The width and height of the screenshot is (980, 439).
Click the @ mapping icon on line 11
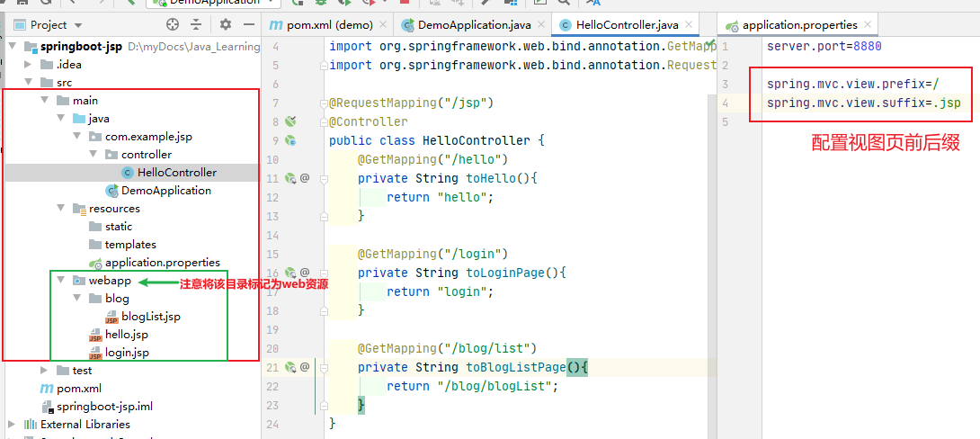305,179
